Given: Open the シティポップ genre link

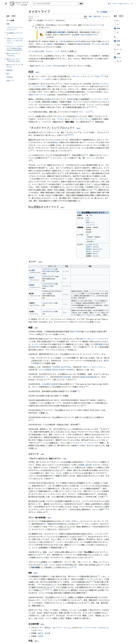Looking at the screenshot, I should [90, 225].
